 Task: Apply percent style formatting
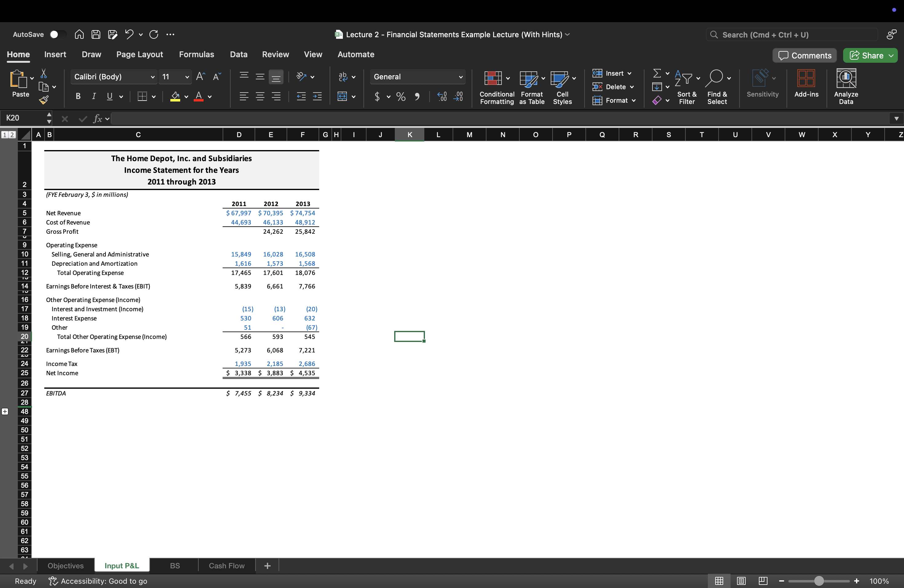(401, 97)
